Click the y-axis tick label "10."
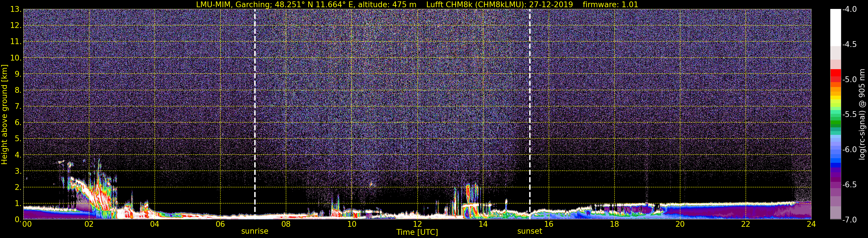 [x=16, y=58]
